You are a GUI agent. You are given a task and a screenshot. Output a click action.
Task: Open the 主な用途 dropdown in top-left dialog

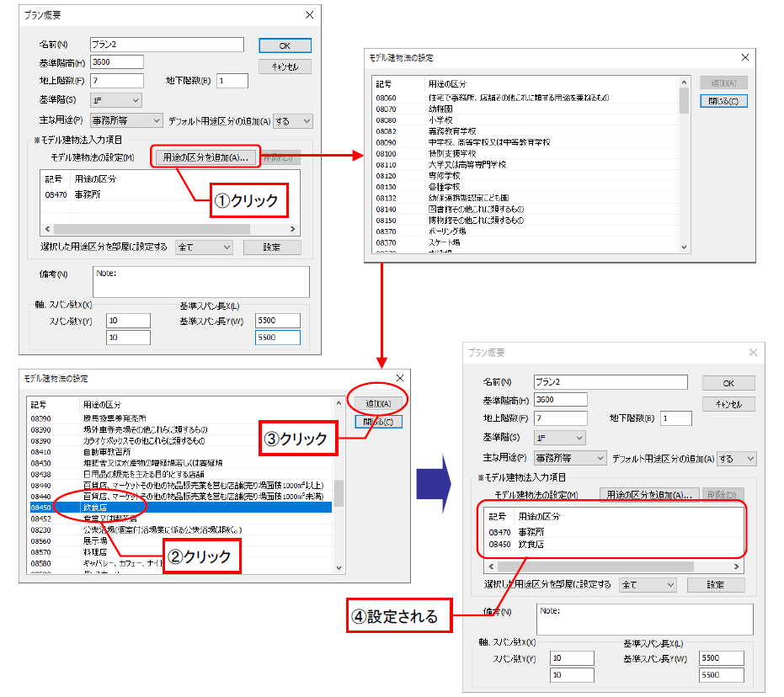click(x=125, y=121)
